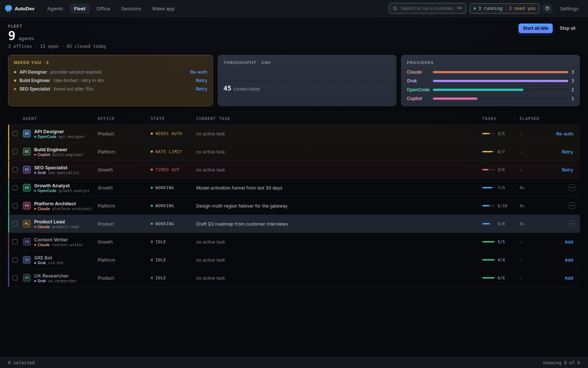The image size is (588, 368).
Task: Click Re-auth in the Needs You card
Action: tap(199, 72)
